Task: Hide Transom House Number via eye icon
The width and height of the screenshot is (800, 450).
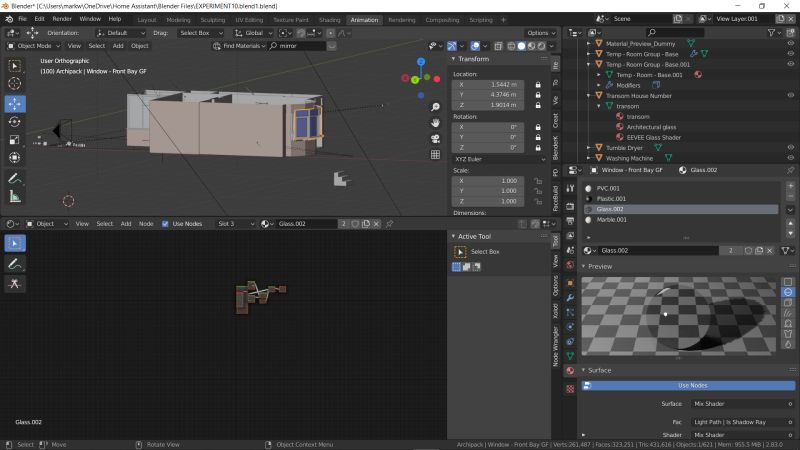Action: click(791, 96)
